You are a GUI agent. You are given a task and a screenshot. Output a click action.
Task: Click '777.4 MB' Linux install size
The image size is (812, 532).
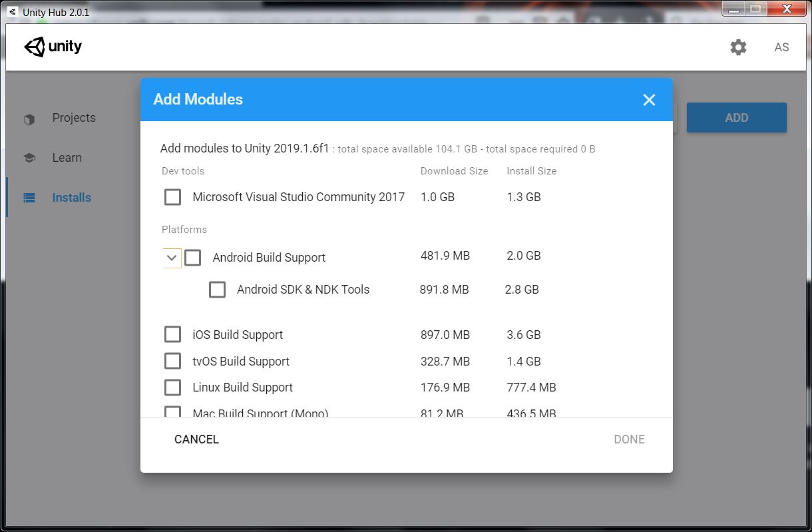pyautogui.click(x=531, y=388)
